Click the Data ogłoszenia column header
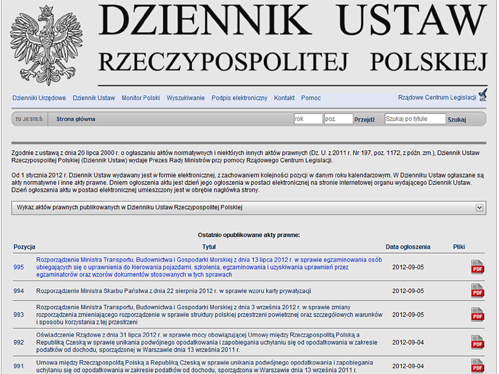499x374 pixels. pos(408,247)
